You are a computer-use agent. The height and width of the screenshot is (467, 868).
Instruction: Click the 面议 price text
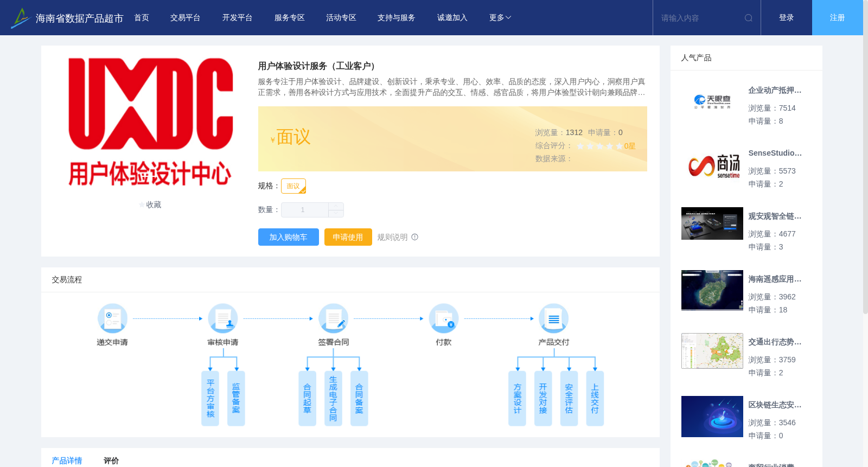coord(293,137)
